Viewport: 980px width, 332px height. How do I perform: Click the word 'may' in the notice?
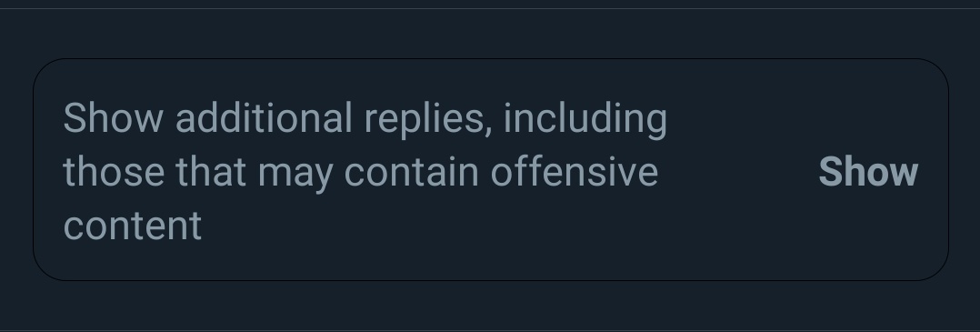coord(295,175)
